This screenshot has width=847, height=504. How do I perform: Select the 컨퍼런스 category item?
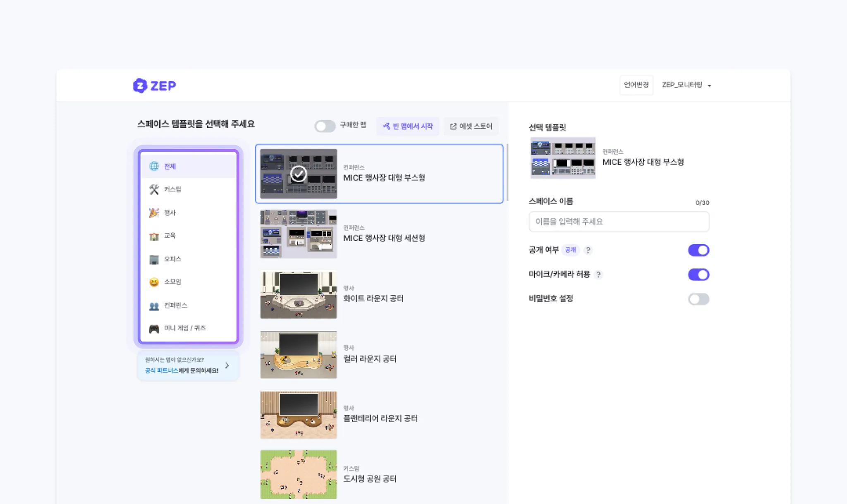[x=175, y=306]
